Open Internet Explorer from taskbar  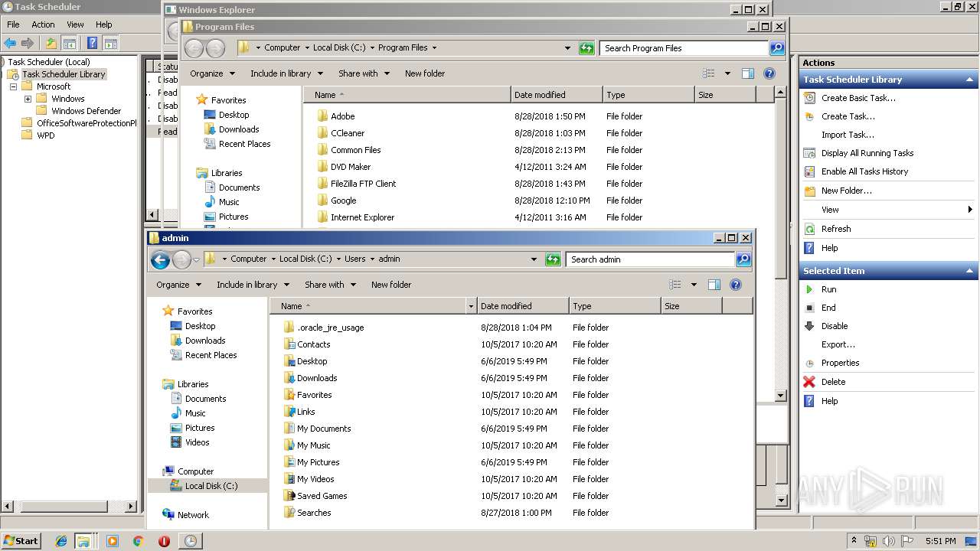pos(61,541)
